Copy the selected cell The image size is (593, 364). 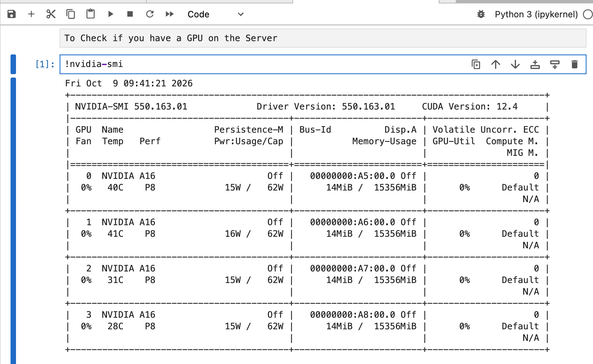70,14
